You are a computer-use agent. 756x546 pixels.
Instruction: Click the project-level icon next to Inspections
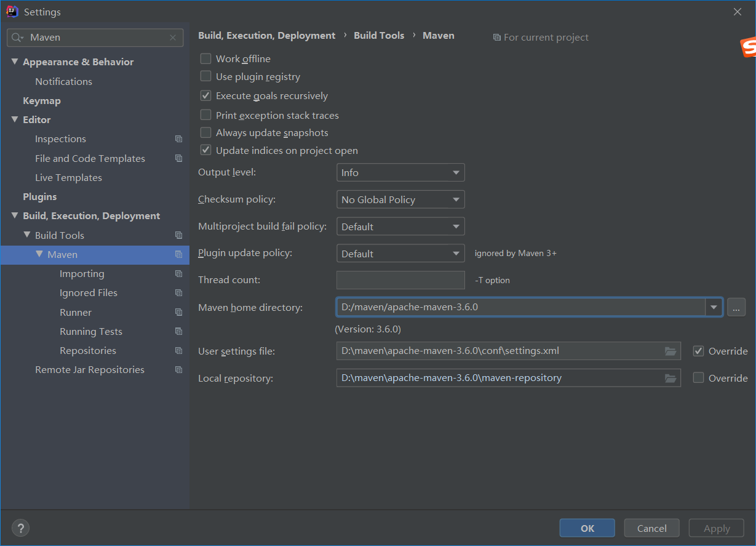tap(178, 139)
